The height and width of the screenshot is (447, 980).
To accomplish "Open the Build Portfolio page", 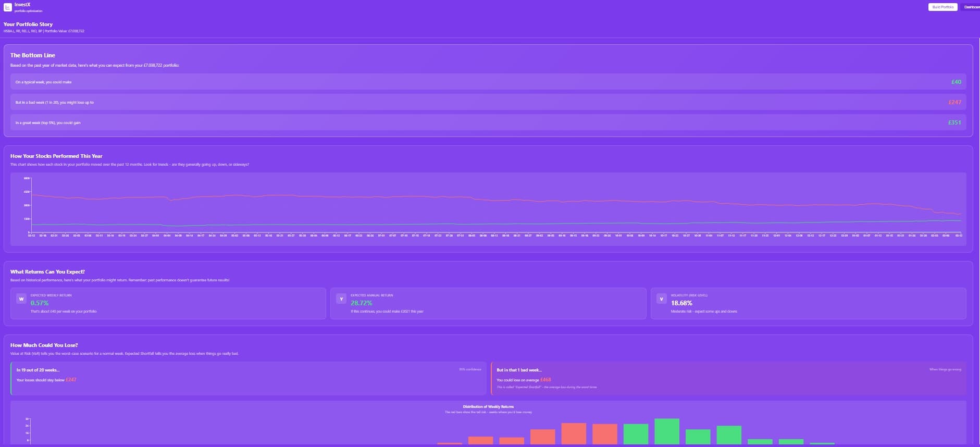I will coord(942,7).
